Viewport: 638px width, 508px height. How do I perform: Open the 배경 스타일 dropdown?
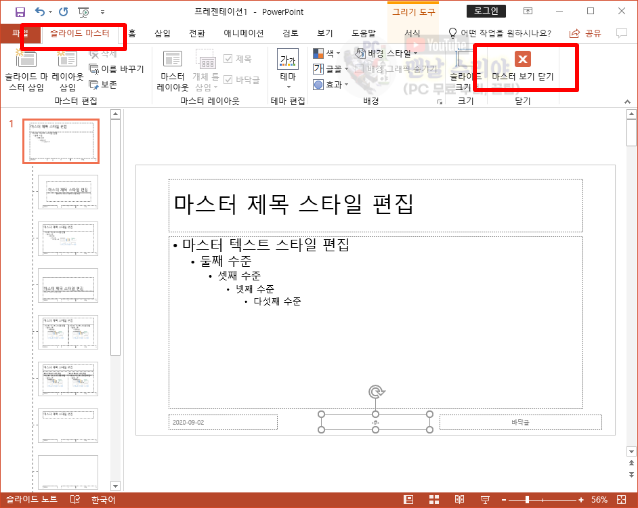pos(387,53)
